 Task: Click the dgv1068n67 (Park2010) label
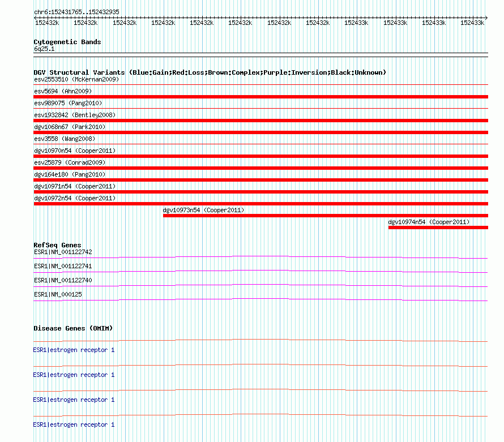70,127
